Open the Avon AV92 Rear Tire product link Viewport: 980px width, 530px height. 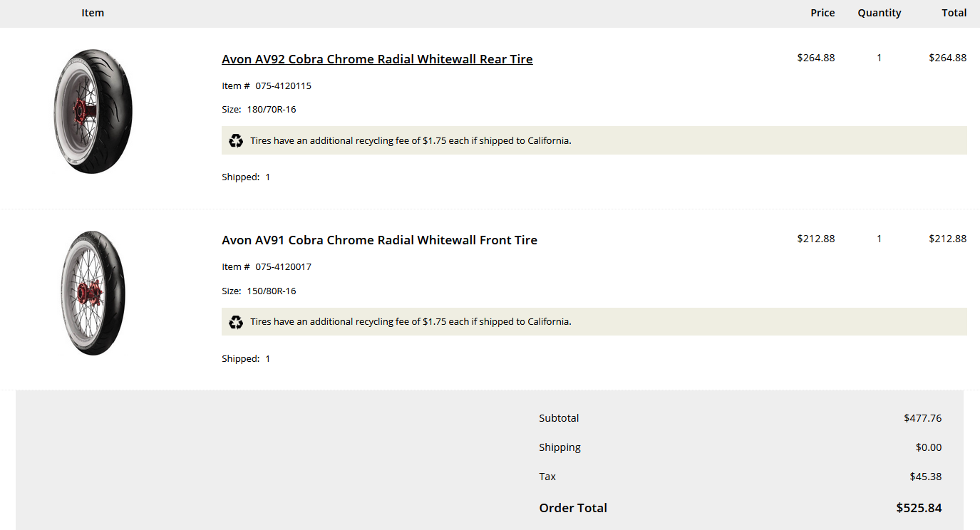pyautogui.click(x=377, y=59)
